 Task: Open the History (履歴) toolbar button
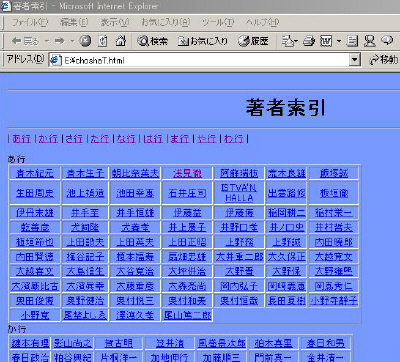[253, 41]
